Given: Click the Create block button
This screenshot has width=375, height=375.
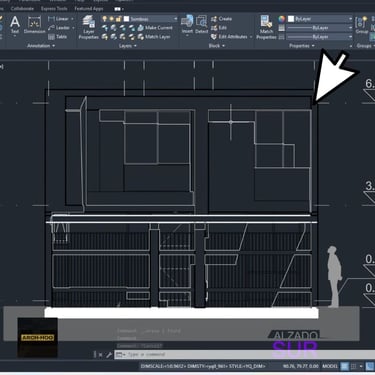Looking at the screenshot, I should [222, 19].
